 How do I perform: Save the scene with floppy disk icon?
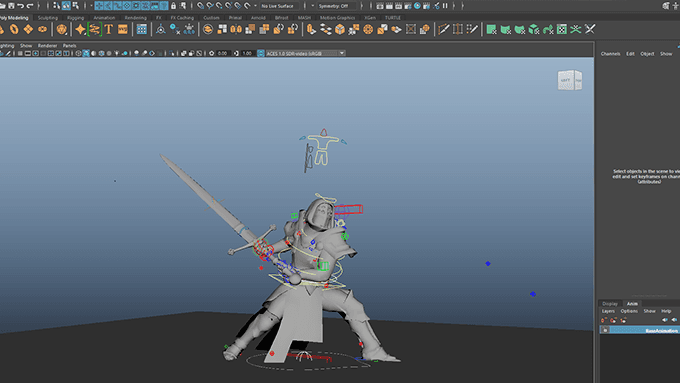(x=11, y=6)
